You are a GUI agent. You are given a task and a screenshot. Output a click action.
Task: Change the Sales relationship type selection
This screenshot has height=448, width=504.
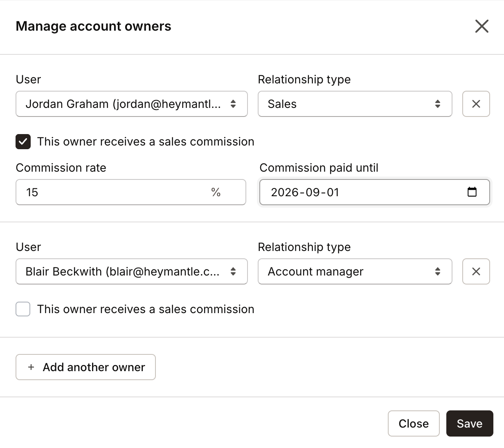[354, 104]
